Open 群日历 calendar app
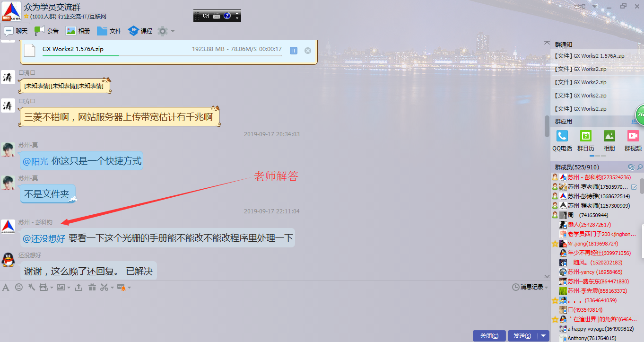This screenshot has width=644, height=342. (x=586, y=140)
